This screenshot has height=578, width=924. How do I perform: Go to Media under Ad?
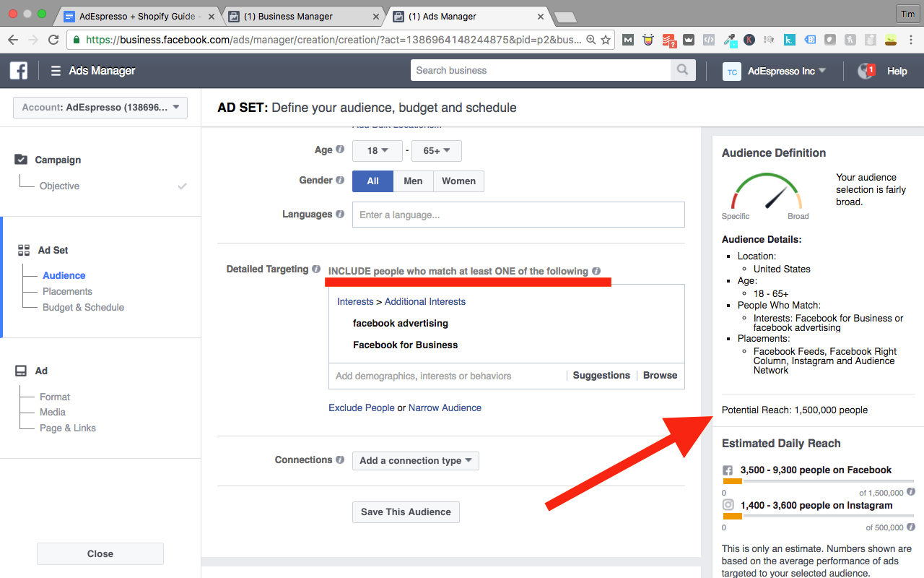pos(53,412)
